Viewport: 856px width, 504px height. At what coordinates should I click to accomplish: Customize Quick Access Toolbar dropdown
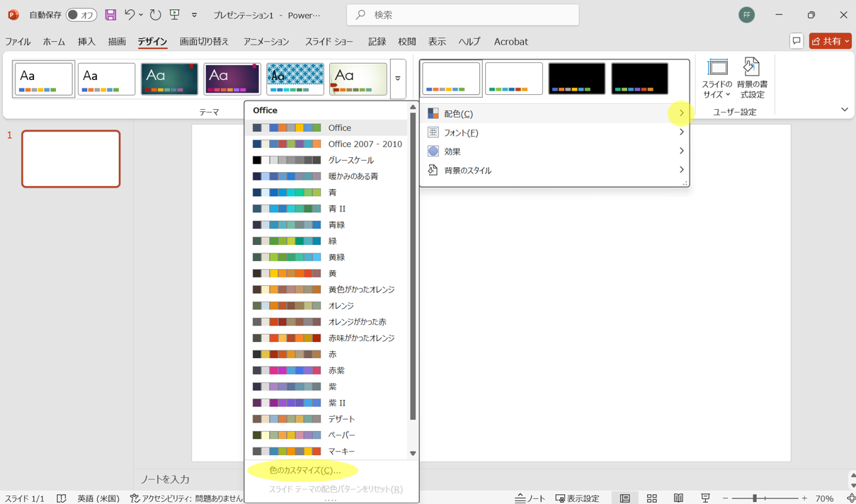tap(194, 15)
